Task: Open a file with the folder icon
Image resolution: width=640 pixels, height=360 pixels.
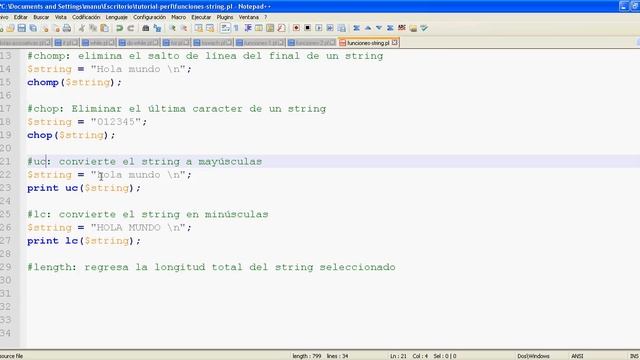Action: 10,28
